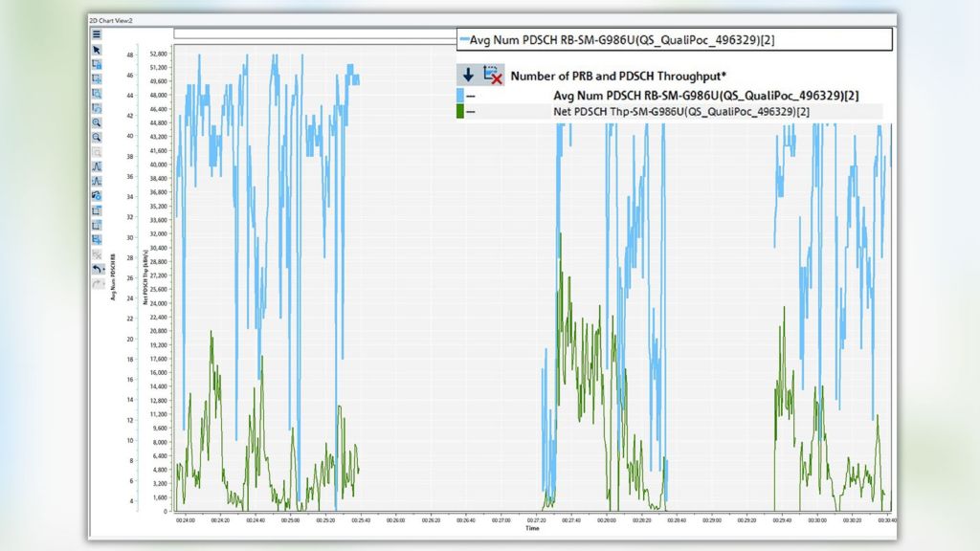Click the green Net PDSCH Thp color swatch
The image size is (980, 551).
coord(461,112)
